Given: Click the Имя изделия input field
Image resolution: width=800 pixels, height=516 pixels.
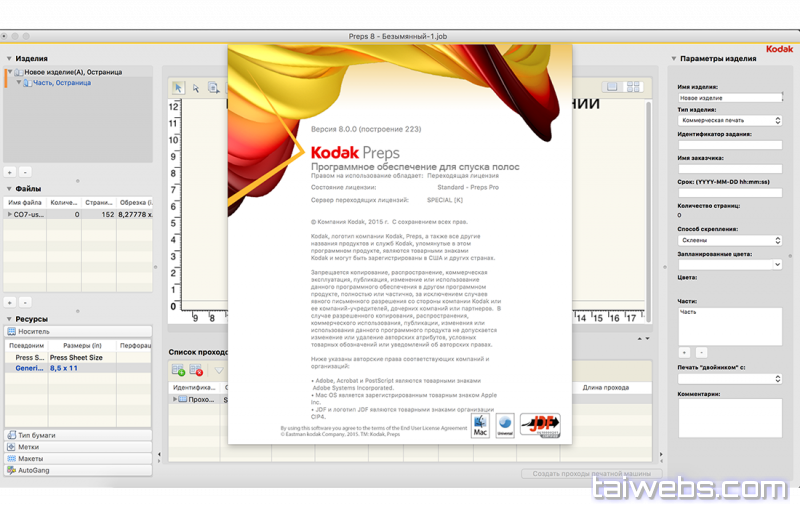Looking at the screenshot, I should [729, 99].
